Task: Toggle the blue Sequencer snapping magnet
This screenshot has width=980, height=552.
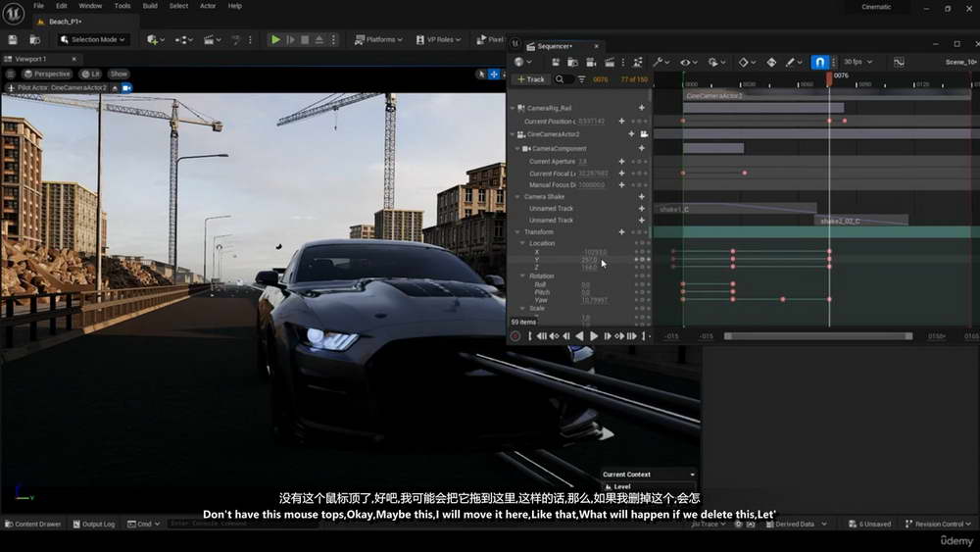Action: 819,62
